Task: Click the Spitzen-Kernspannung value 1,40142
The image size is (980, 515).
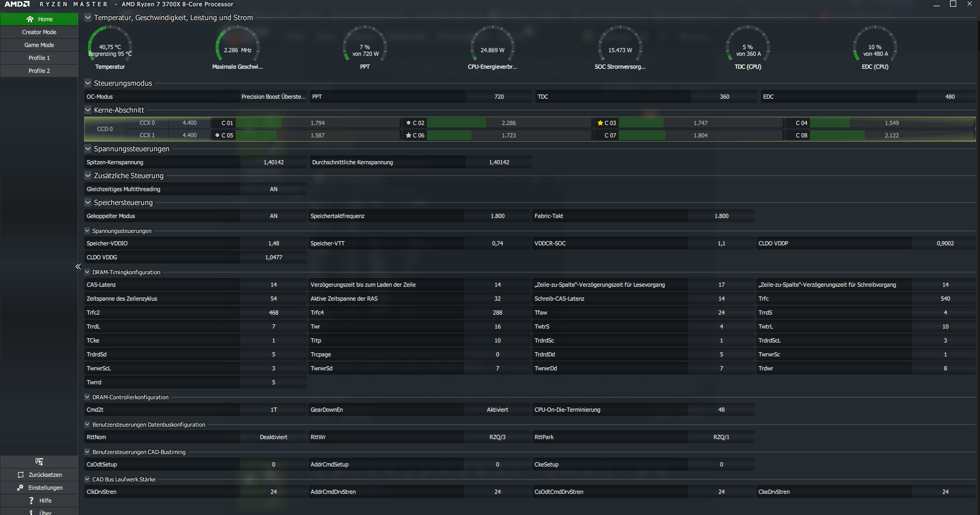Action: (273, 162)
